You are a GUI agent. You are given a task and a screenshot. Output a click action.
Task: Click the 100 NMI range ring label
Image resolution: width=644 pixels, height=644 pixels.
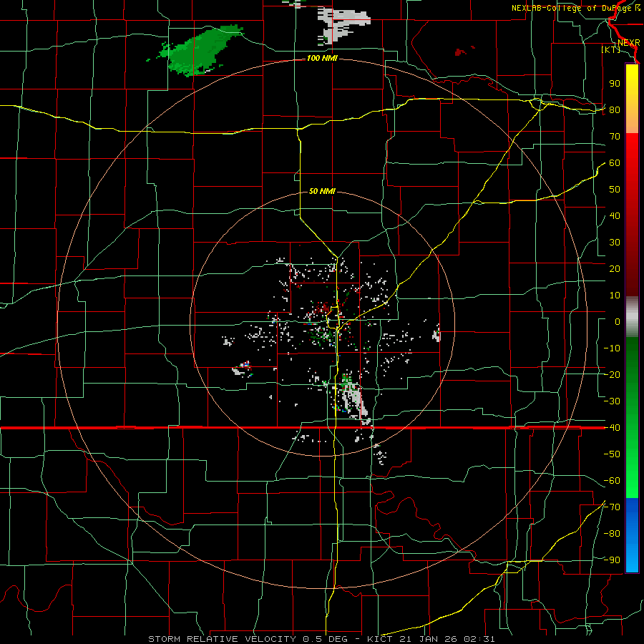322,59
